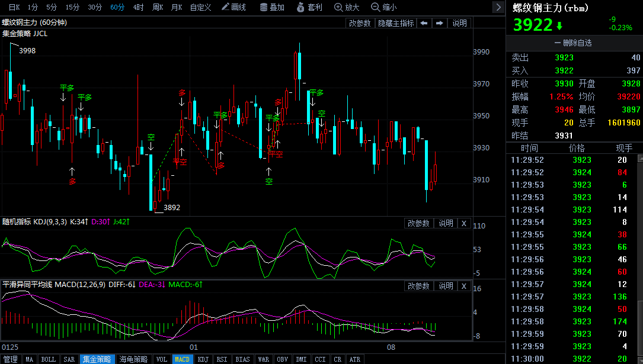Image resolution: width=643 pixels, height=364 pixels.
Task: Click 改参数 on the KDJ panel
Action: click(x=419, y=223)
